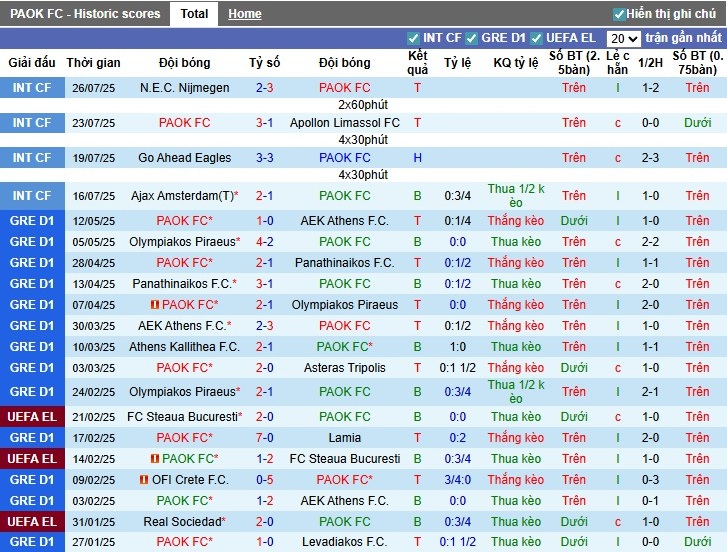Screen dimensions: 727x552
Task: Click the 1-0 score against Levadiakos F.C.
Action: click(264, 541)
